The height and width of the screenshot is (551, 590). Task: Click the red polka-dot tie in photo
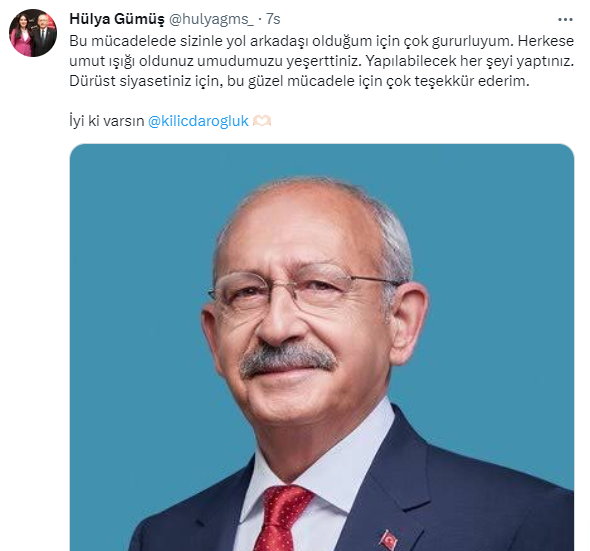281,518
